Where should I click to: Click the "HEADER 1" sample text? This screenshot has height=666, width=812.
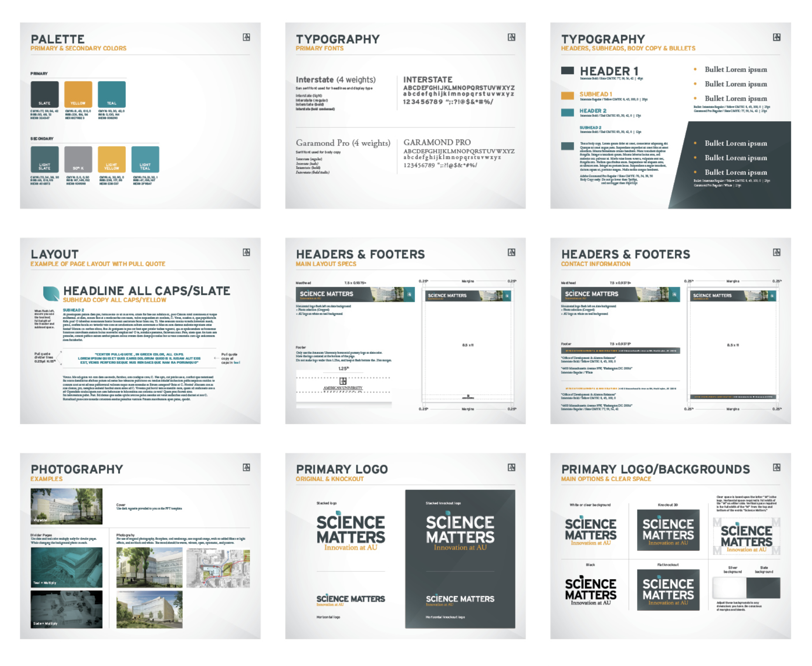click(609, 71)
